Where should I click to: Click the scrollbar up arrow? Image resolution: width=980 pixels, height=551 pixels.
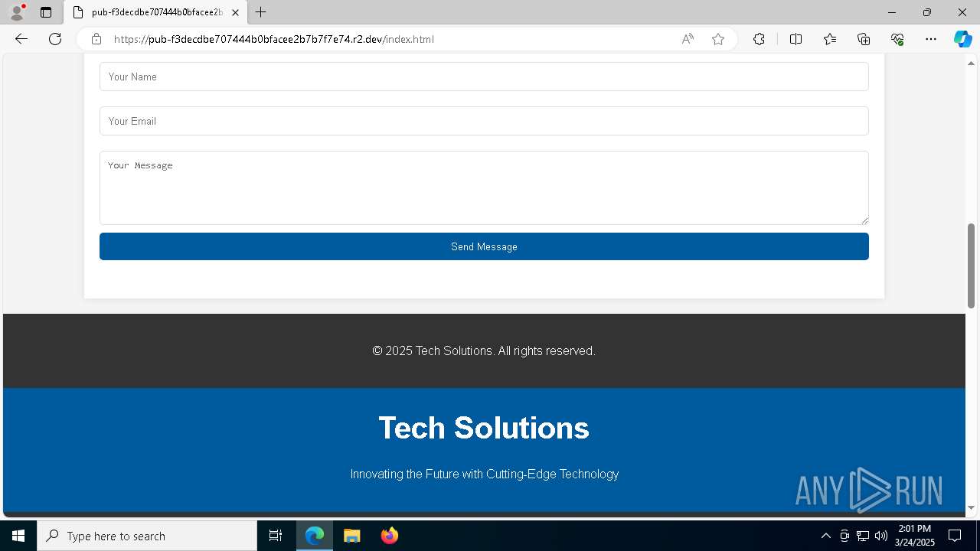[971, 63]
